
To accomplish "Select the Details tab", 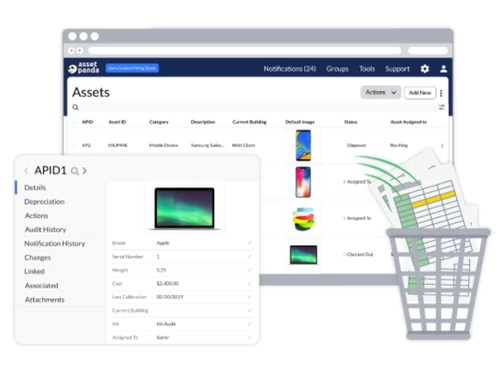I will pyautogui.click(x=35, y=188).
